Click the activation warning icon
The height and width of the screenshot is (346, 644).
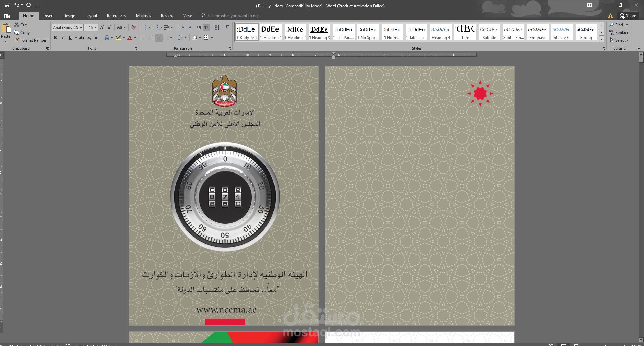[x=610, y=16]
